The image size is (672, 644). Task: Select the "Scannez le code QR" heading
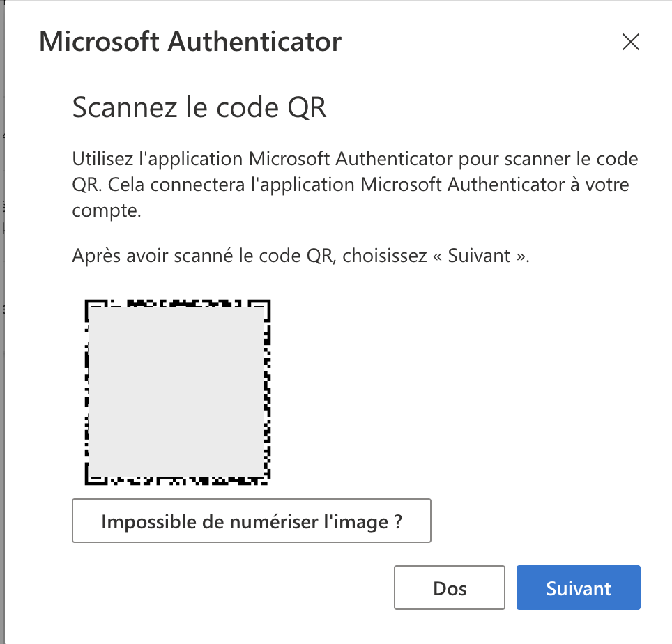coord(199,108)
